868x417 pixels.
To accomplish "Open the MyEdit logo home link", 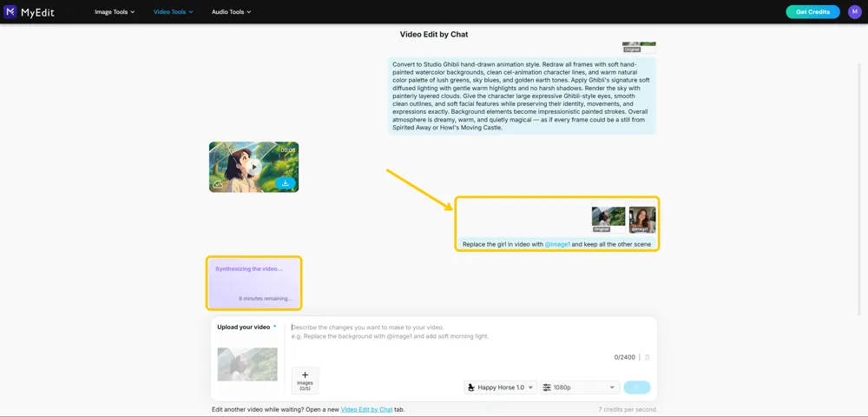I will coord(29,11).
